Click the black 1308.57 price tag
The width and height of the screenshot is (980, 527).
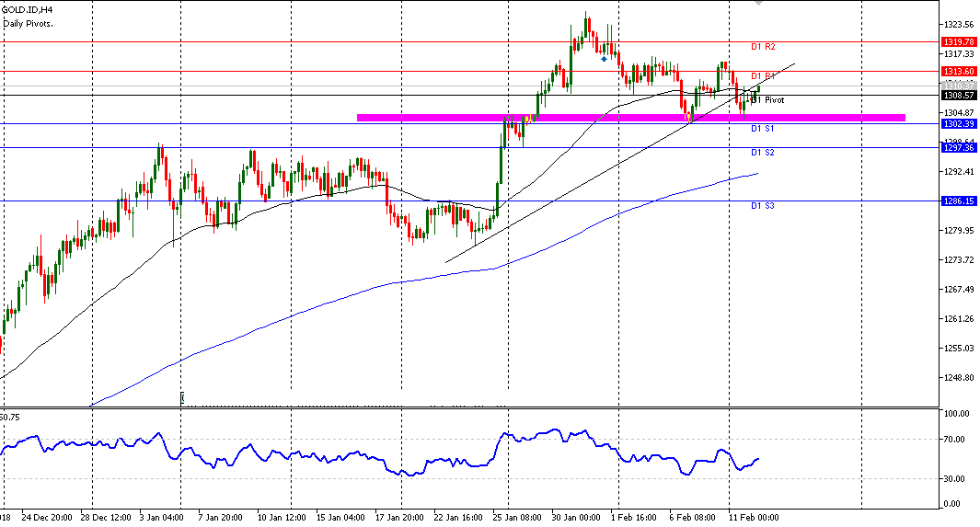click(960, 95)
